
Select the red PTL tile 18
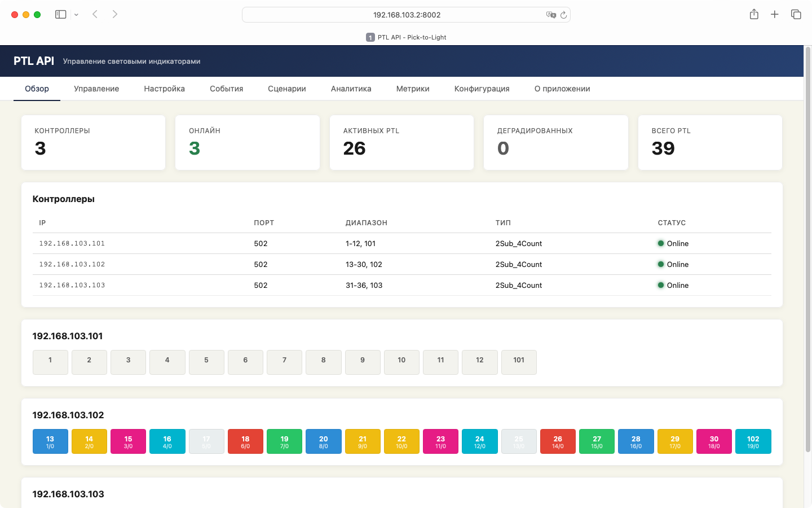(245, 441)
